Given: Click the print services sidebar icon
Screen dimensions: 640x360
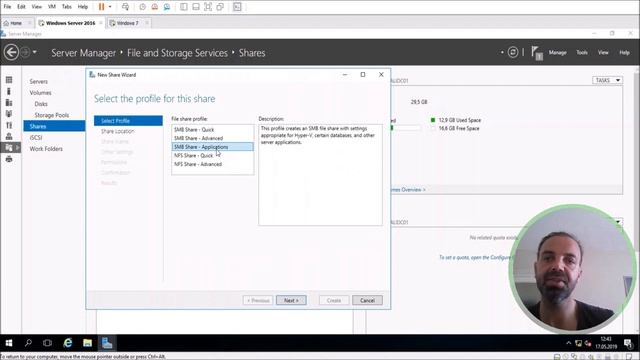Looking at the screenshot, I should coord(9,159).
